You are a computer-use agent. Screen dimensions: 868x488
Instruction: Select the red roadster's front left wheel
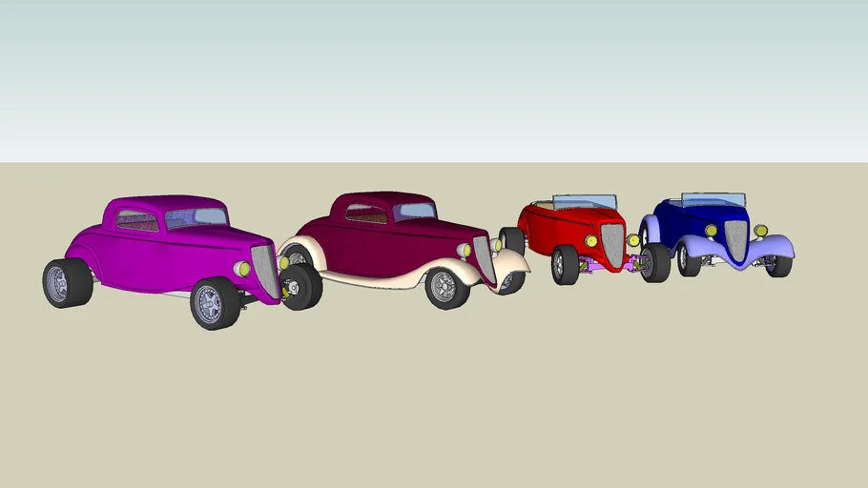[x=566, y=264]
